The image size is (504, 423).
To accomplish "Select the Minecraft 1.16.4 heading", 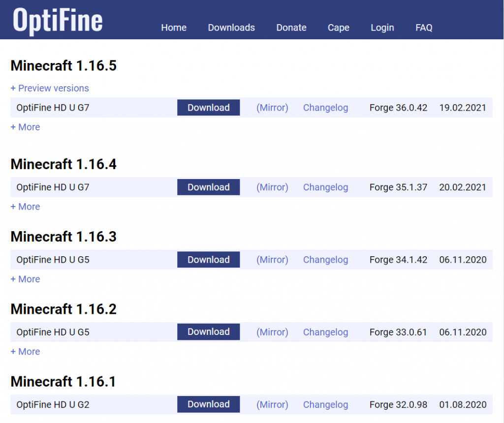I will (63, 164).
